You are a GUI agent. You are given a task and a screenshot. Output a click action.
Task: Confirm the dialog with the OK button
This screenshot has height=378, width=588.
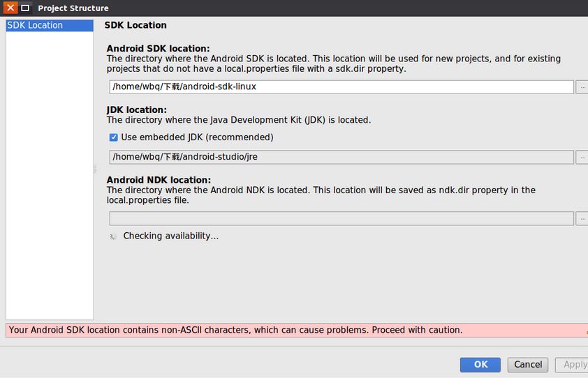480,365
